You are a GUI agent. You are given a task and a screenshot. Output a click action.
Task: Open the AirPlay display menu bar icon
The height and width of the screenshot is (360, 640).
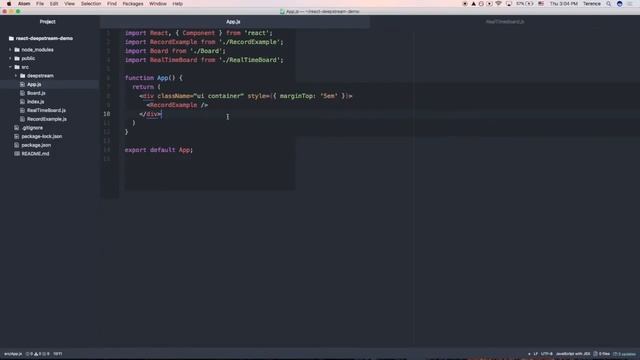coord(509,4)
